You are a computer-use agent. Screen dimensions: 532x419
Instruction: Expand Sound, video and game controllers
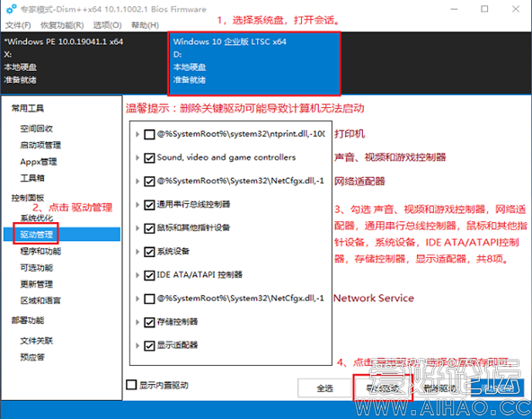137,158
